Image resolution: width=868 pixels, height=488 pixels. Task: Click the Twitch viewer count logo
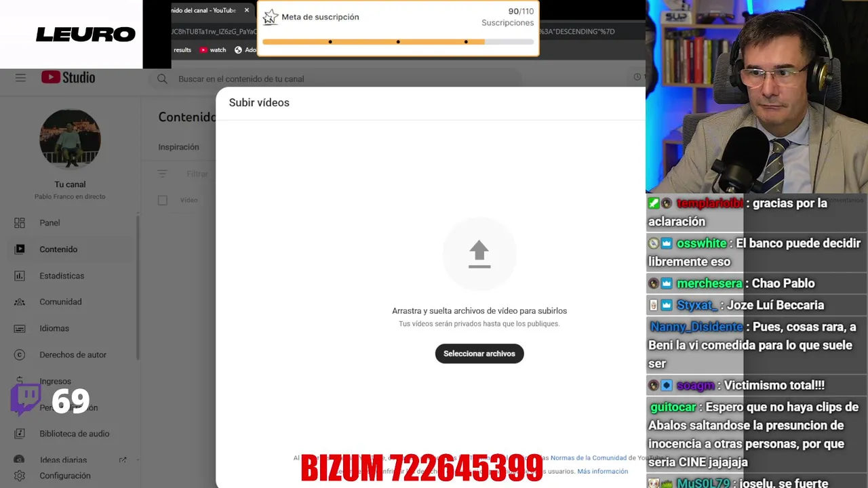tap(26, 400)
